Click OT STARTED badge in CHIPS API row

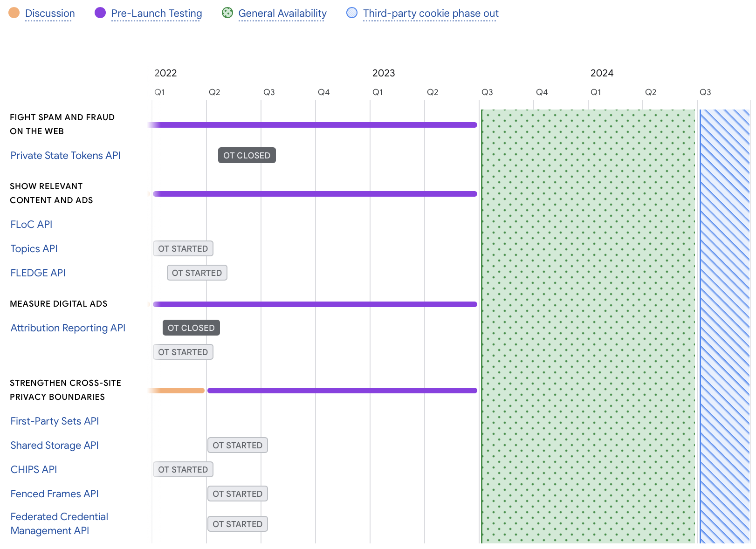point(183,469)
